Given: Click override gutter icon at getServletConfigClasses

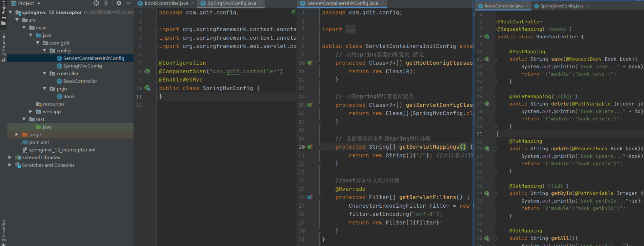Looking at the screenshot, I should 310,105.
